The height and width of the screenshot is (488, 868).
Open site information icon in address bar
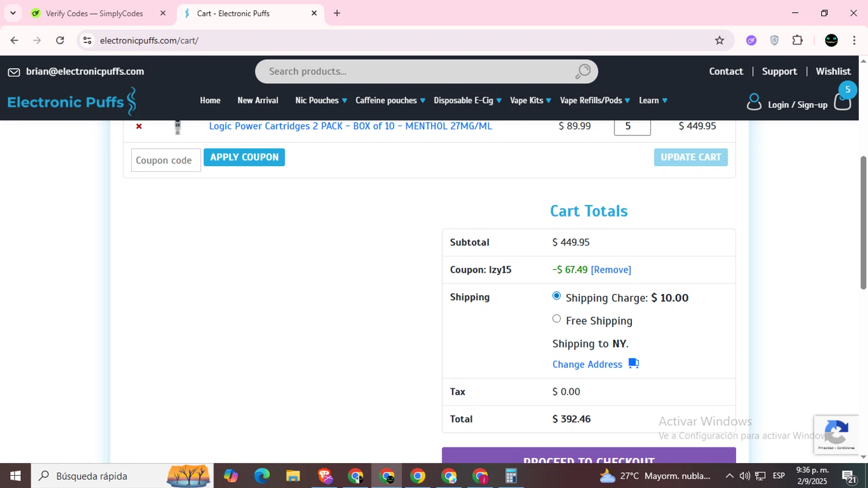[x=87, y=41]
